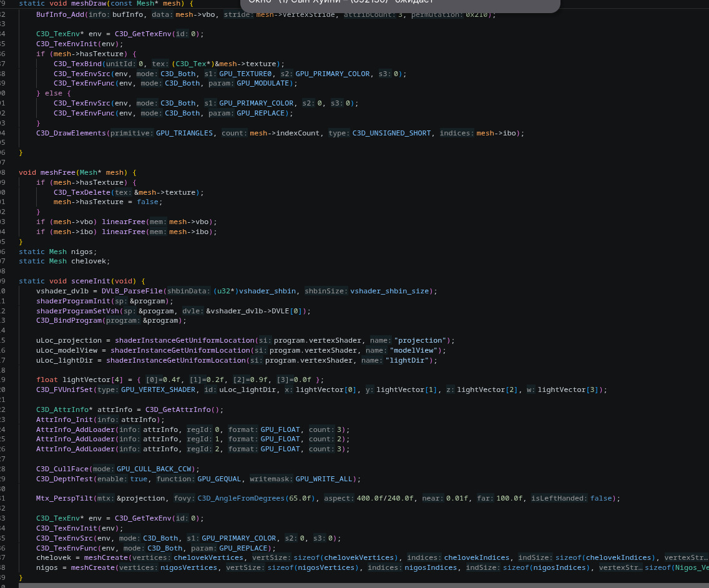Click linearFree on the mesh->vbo line
Image resolution: width=709 pixels, height=588 pixels.
tap(124, 222)
